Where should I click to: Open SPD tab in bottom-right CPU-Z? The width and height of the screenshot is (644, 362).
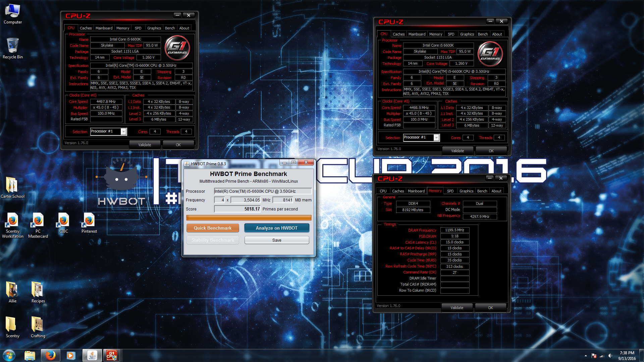click(x=450, y=191)
